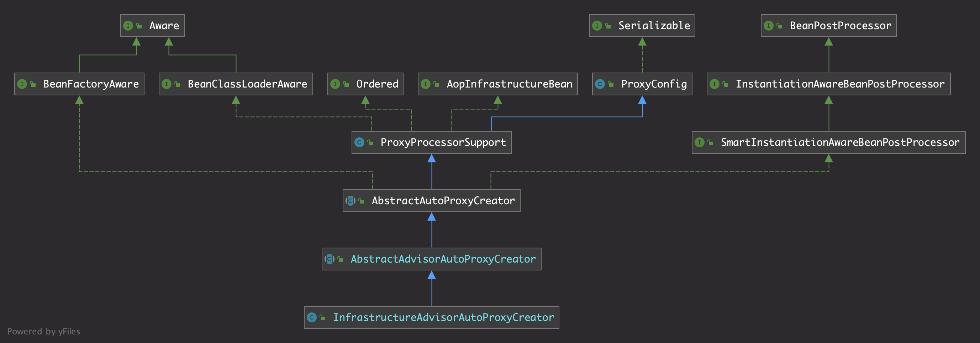Click the public visibility lock icon on BeanClassLoaderAware
The height and width of the screenshot is (343, 980).
point(177,84)
